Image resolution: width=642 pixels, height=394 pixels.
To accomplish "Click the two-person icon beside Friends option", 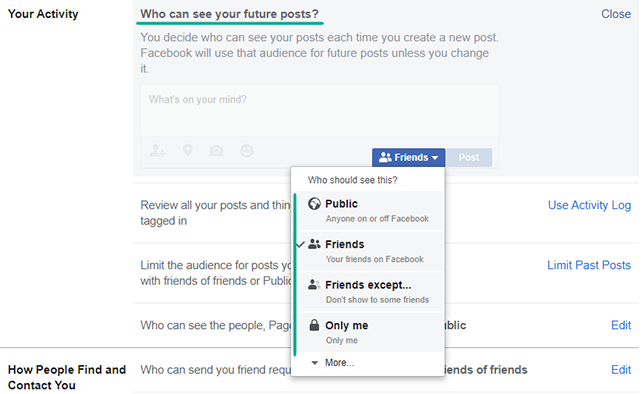I will [314, 244].
